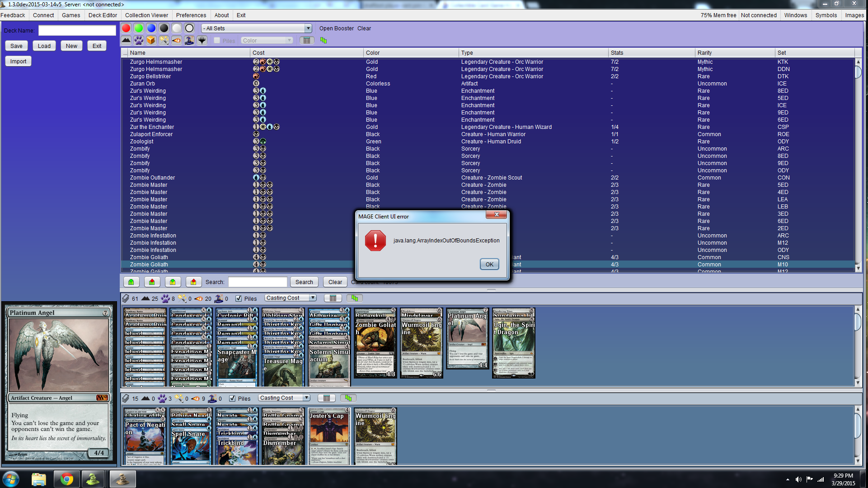Select the Zur the Enchanter row

point(488,127)
